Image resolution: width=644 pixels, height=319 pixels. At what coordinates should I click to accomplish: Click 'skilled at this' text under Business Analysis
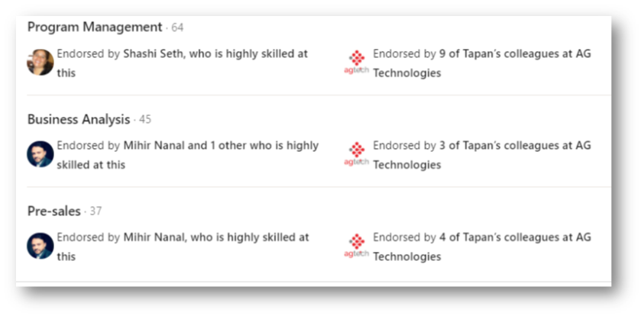coord(91,165)
